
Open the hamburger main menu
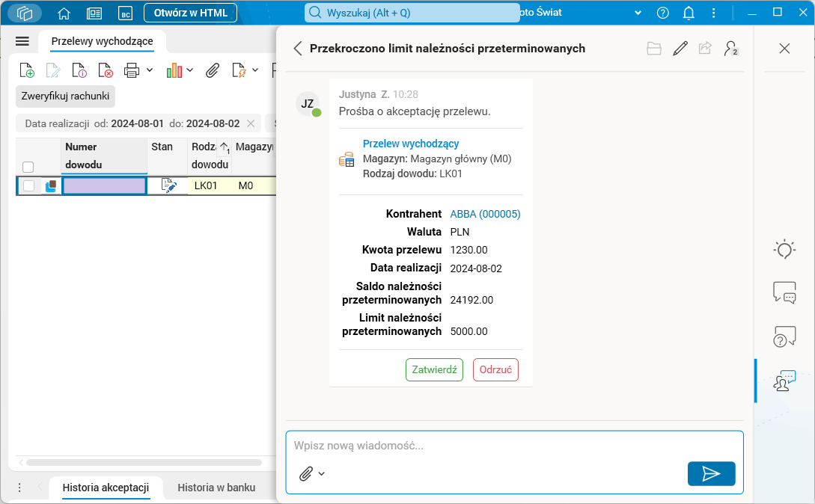point(22,41)
